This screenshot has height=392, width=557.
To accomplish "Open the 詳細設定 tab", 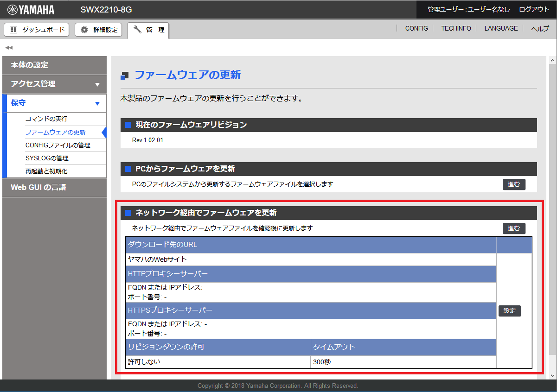I will [98, 30].
